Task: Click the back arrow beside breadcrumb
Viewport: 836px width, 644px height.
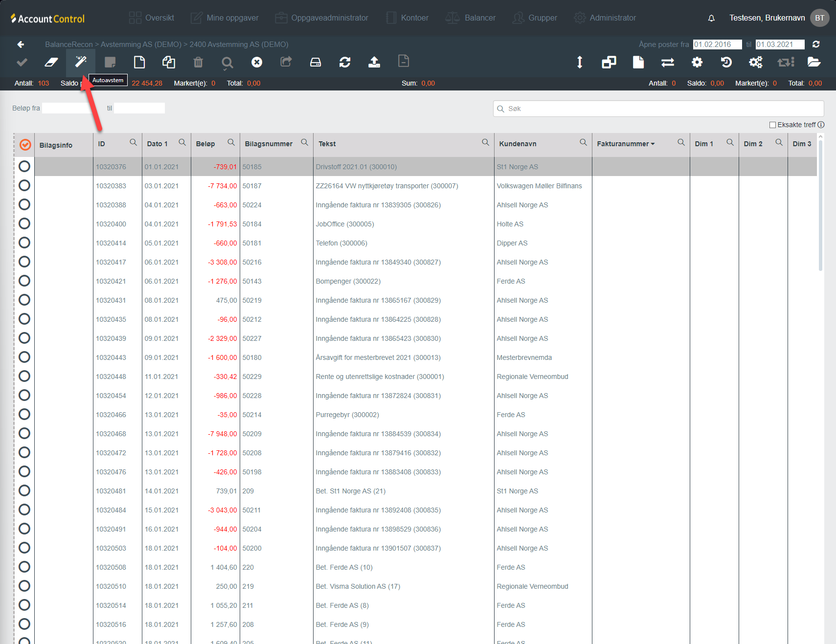Action: (x=21, y=44)
